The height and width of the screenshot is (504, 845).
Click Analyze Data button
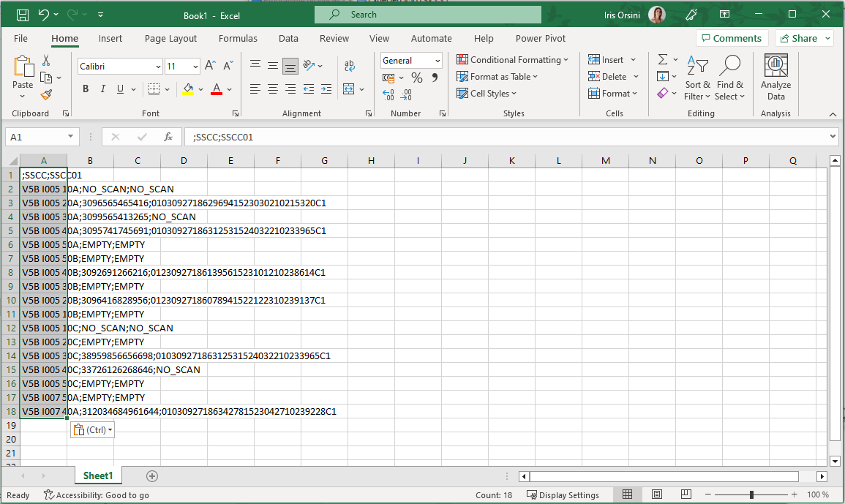point(775,78)
